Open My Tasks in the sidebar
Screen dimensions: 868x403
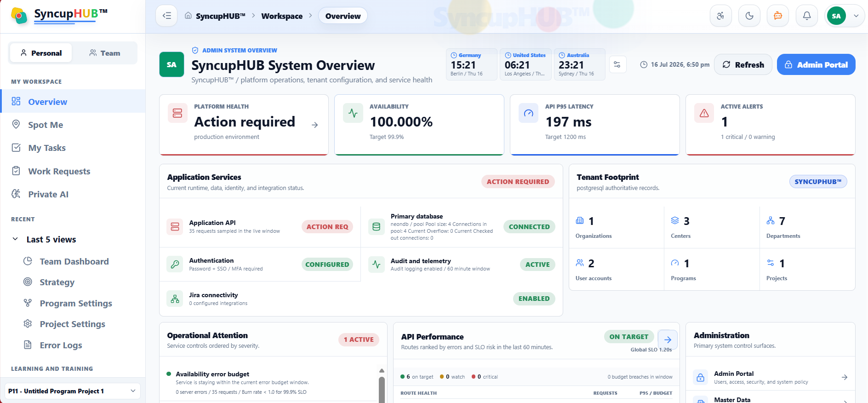coord(73,148)
